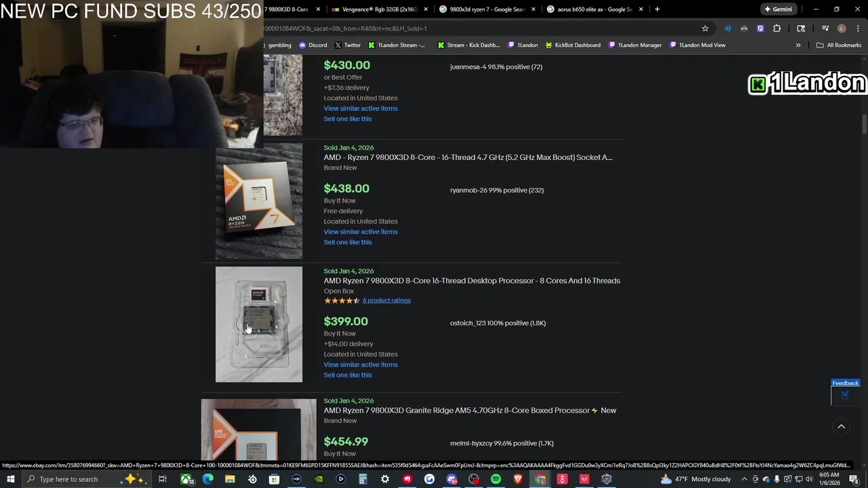Image resolution: width=868 pixels, height=488 pixels.
Task: Close the aorus b650 elite ax tab
Action: tap(641, 9)
